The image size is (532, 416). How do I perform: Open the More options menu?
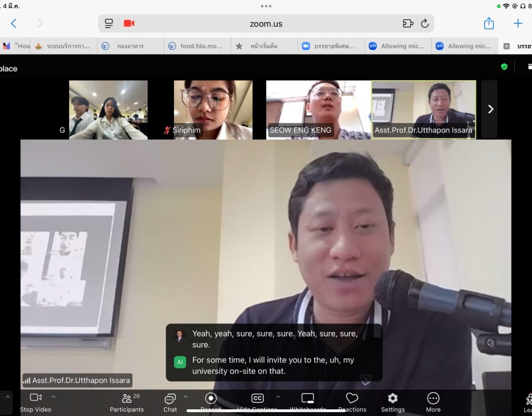tap(433, 402)
